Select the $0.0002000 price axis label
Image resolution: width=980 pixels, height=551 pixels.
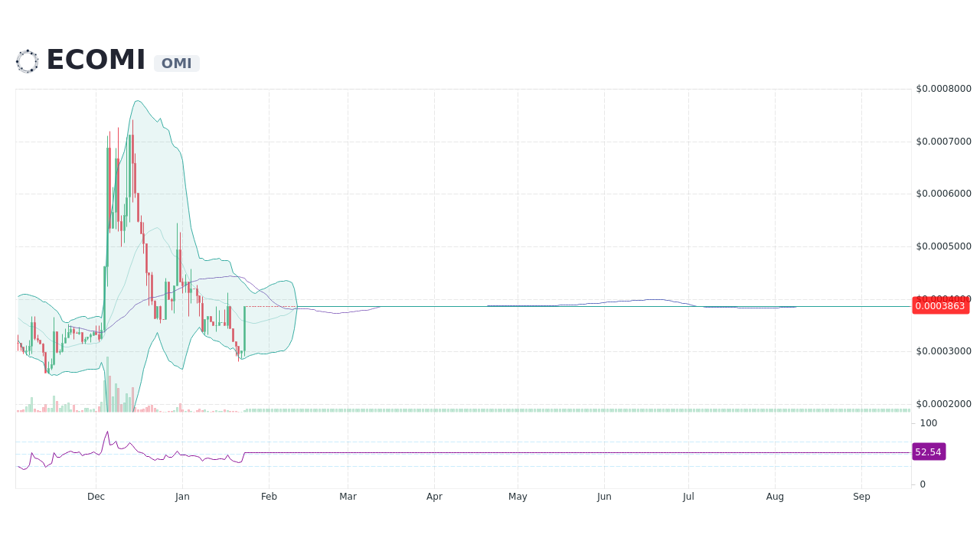[x=944, y=404]
